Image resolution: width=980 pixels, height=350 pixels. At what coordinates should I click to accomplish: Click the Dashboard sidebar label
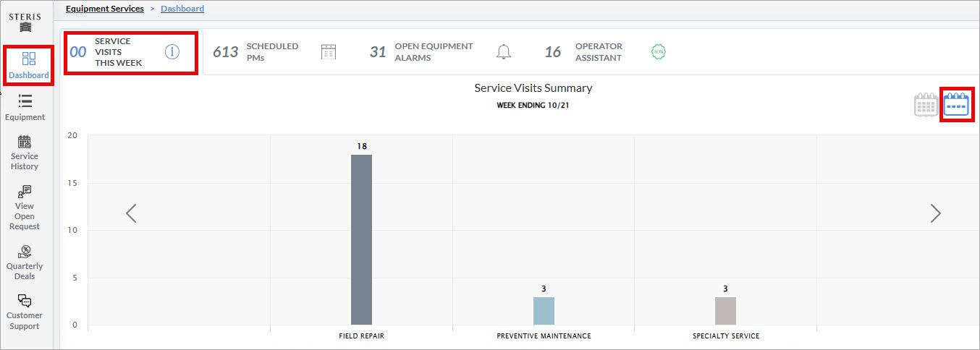(x=29, y=75)
